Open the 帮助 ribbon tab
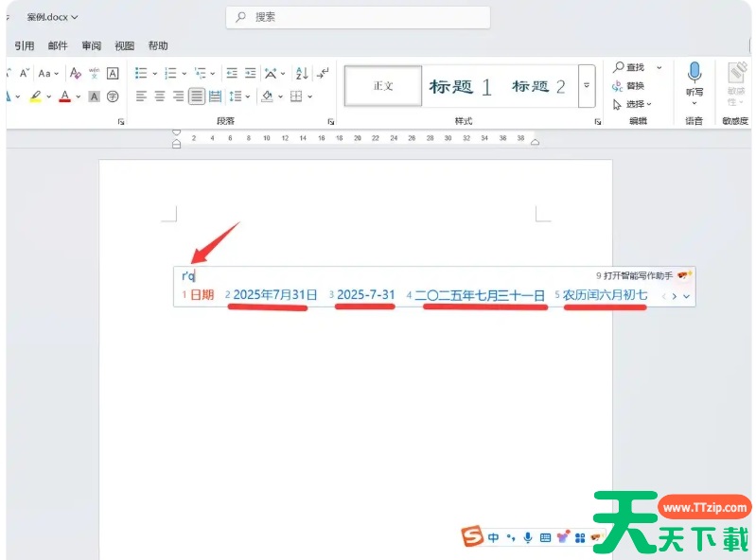Viewport: 756px width, 560px height. (158, 45)
